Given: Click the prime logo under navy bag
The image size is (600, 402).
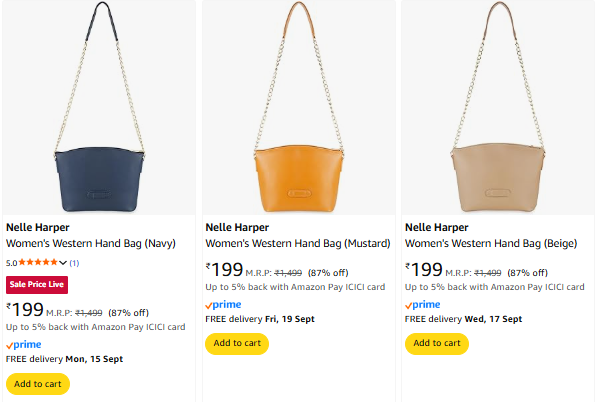Looking at the screenshot, I should tap(23, 344).
